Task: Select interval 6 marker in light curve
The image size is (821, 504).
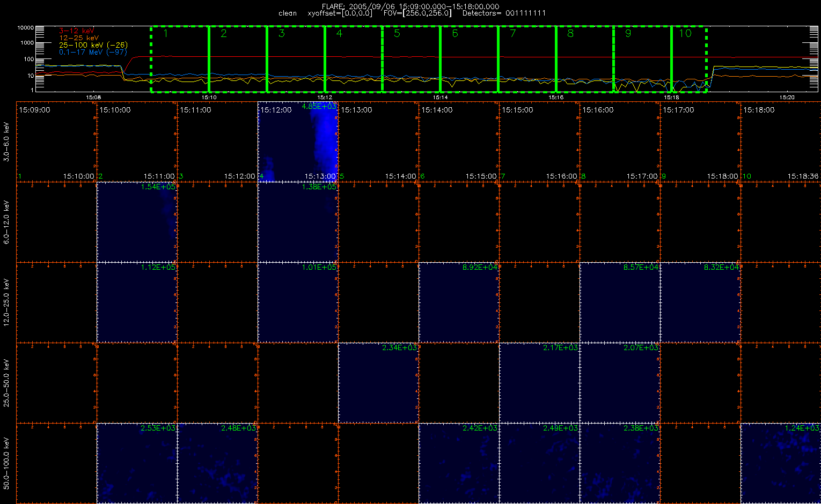Action: pos(455,33)
